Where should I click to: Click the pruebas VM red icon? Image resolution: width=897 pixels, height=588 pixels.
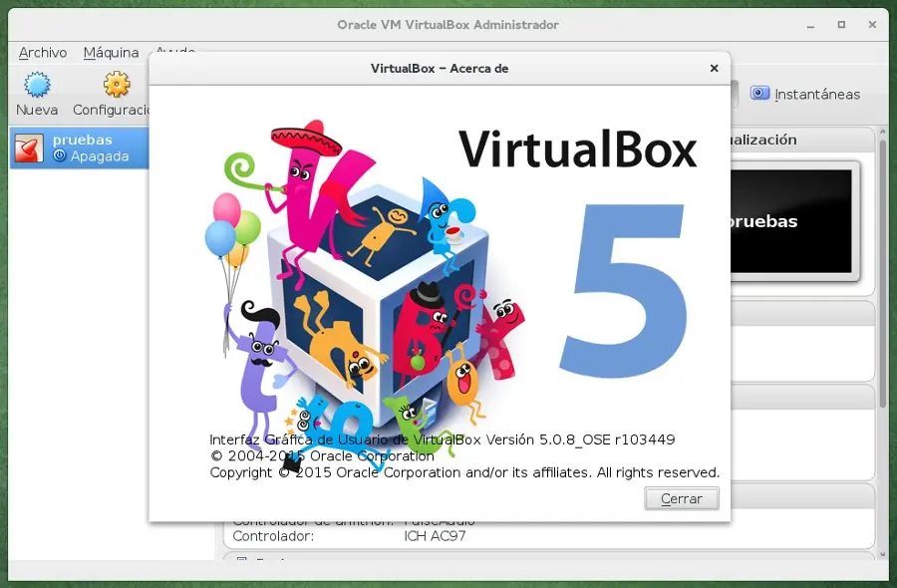point(29,148)
